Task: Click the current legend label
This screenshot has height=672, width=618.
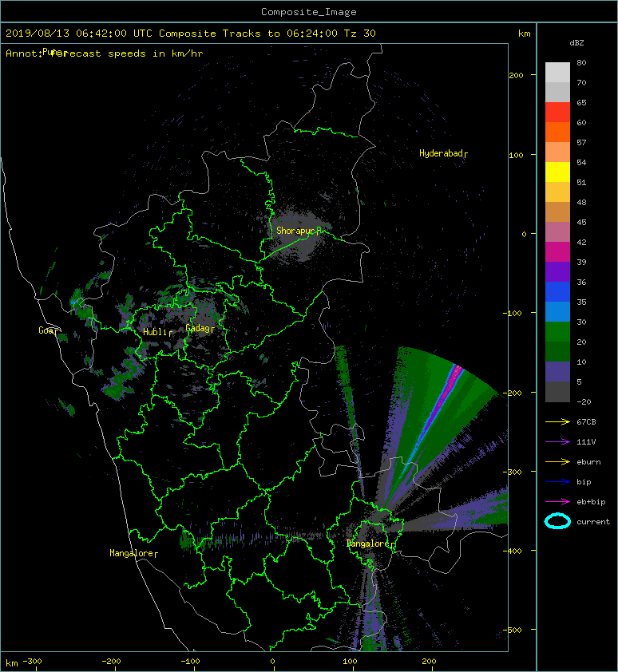Action: tap(593, 522)
